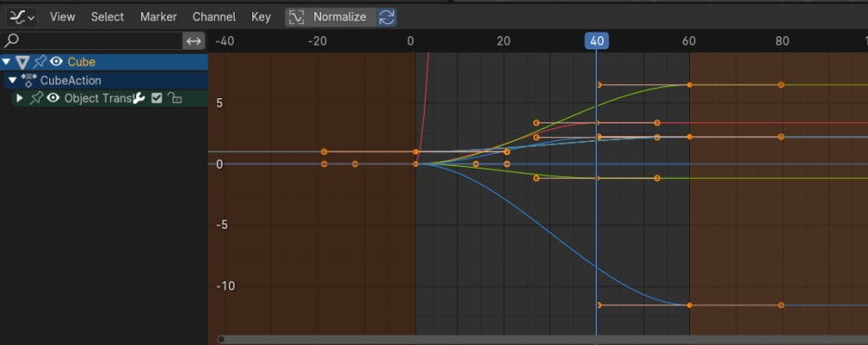Screen dimensions: 868x345
Task: Hide the Cube channel curves
Action: 56,62
